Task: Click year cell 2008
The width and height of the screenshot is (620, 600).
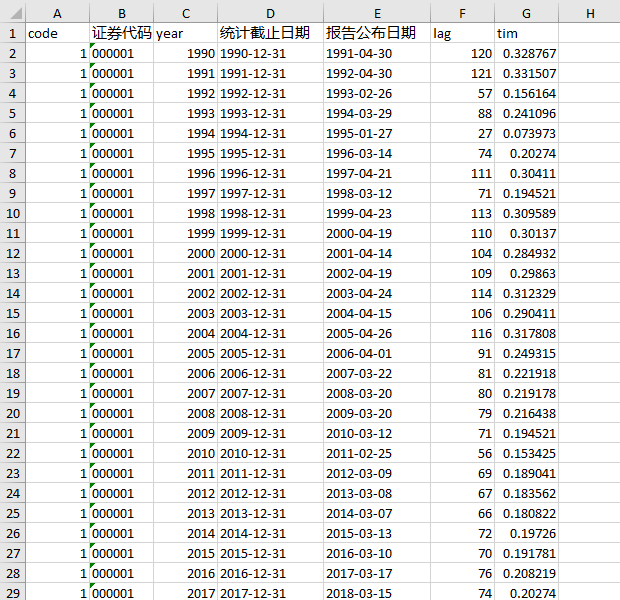Action: [x=186, y=413]
